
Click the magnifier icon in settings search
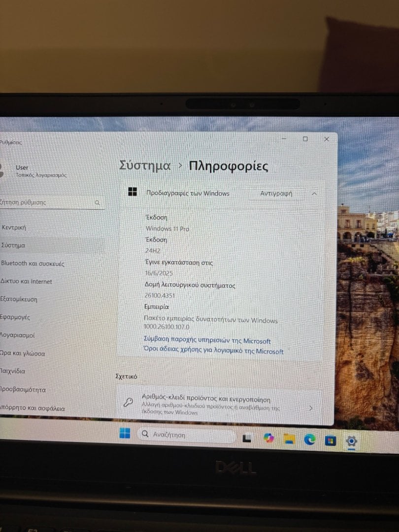(98, 202)
